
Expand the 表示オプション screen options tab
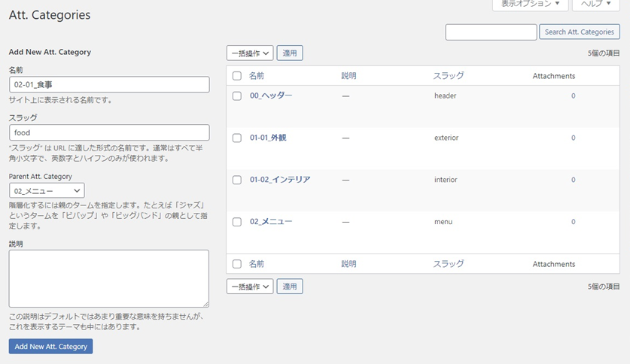(x=531, y=4)
